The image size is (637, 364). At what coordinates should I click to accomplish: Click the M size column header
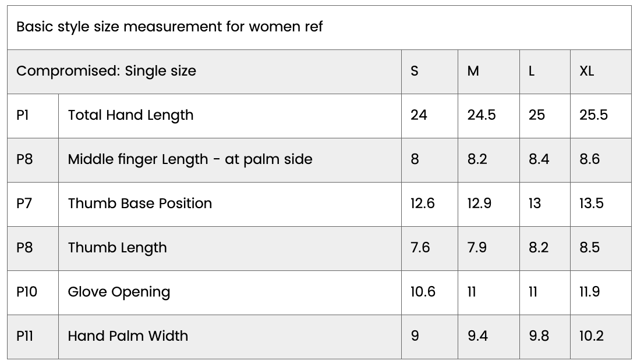(x=473, y=71)
